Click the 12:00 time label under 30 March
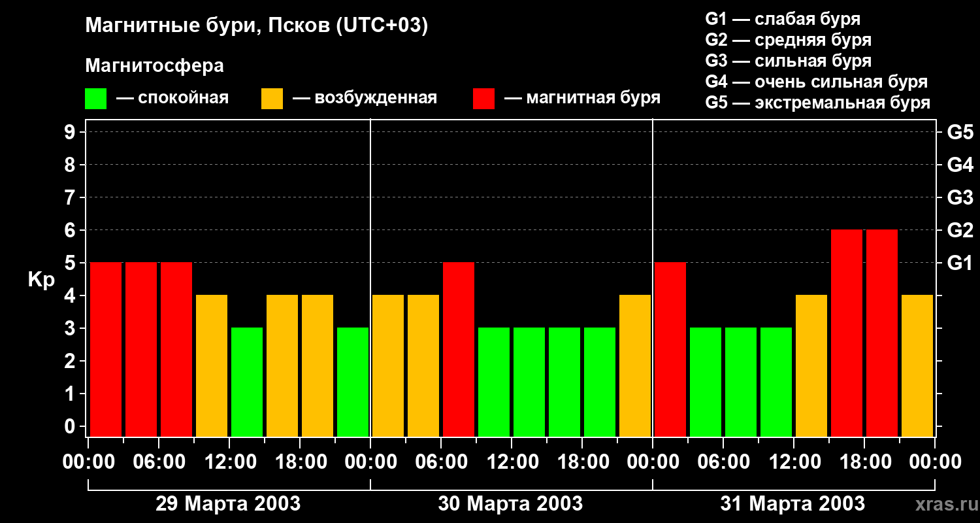 (513, 462)
